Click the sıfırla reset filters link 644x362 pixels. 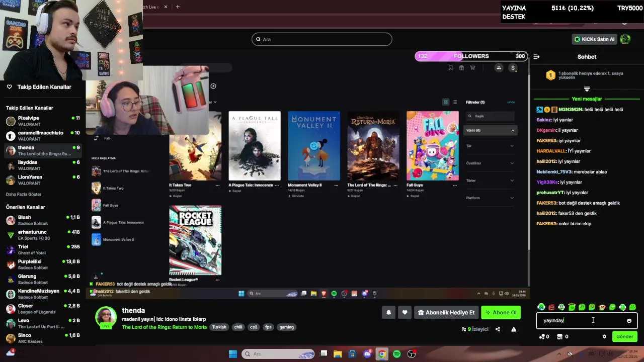(x=511, y=102)
